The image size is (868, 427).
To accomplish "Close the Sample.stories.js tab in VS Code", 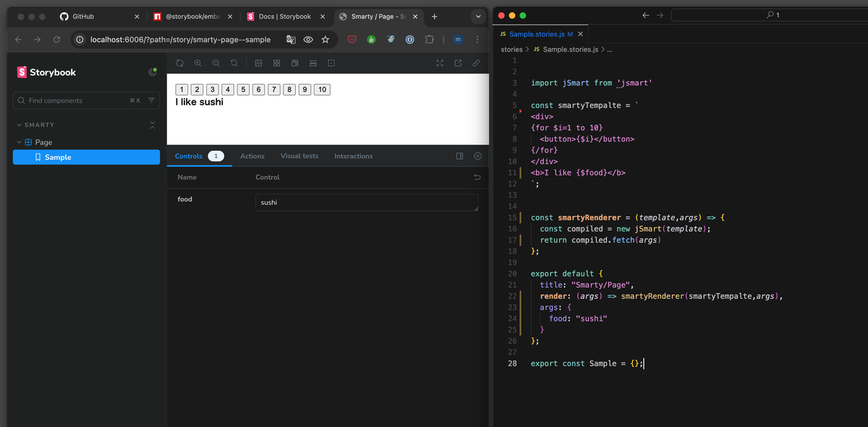I will coord(580,34).
